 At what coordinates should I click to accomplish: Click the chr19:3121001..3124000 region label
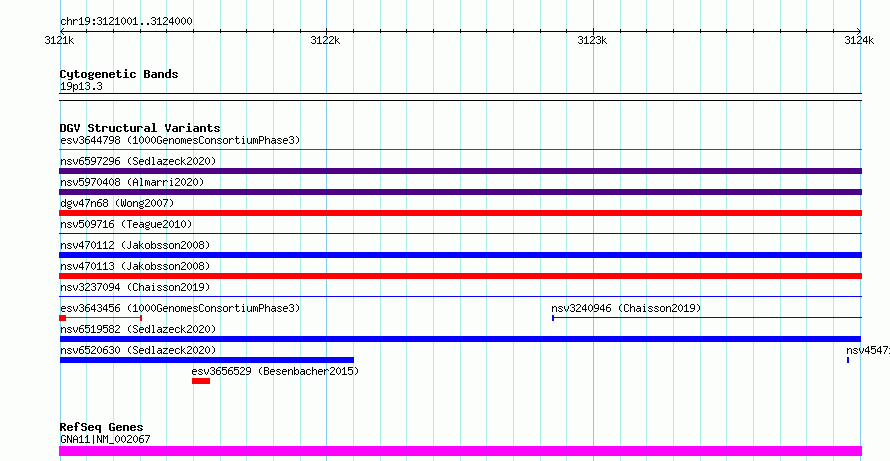(x=126, y=22)
